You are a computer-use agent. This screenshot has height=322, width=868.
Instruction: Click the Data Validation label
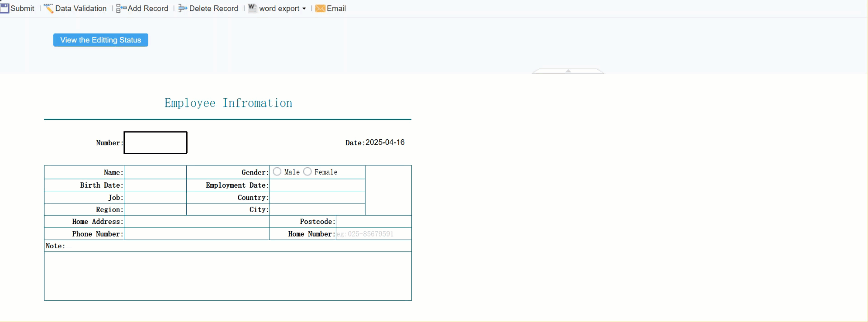click(81, 8)
